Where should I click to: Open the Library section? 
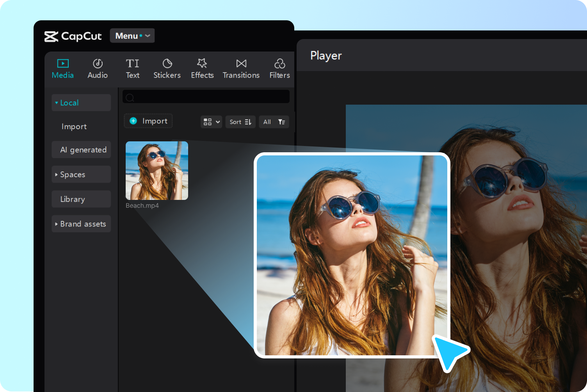pyautogui.click(x=81, y=199)
